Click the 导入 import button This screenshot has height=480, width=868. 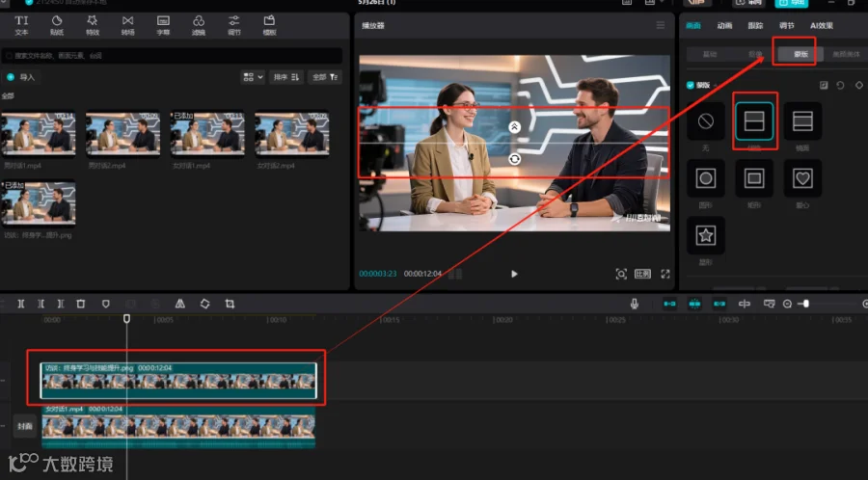coord(21,77)
